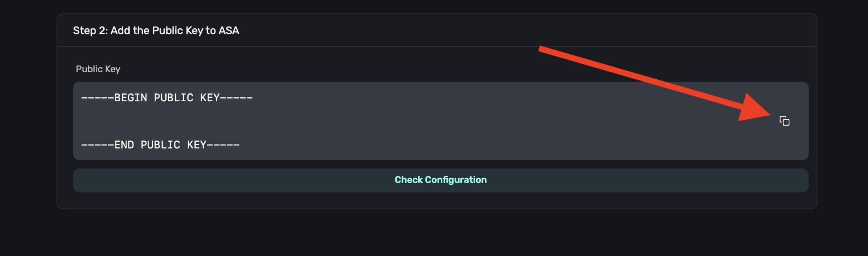Click the word ASA in the heading
868x256 pixels.
click(x=229, y=31)
